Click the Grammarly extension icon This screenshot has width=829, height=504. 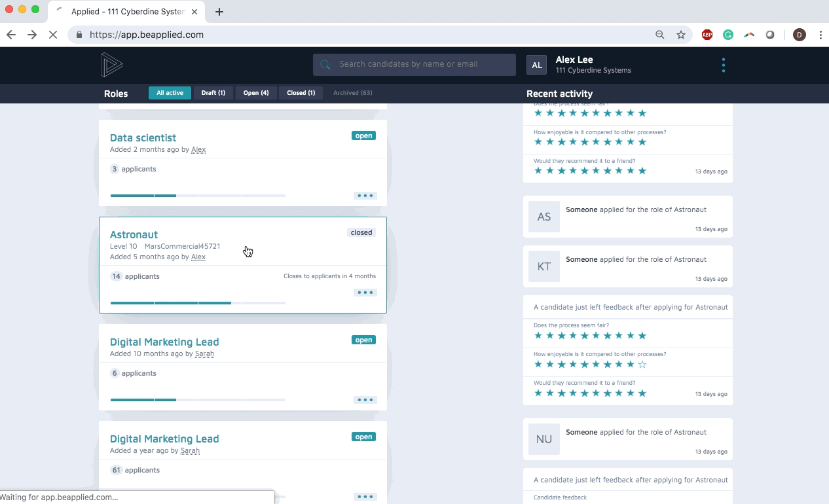pyautogui.click(x=728, y=35)
